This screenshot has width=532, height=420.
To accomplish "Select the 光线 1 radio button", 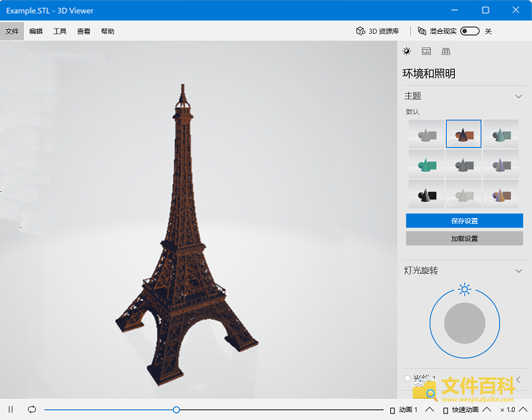I will pos(408,378).
